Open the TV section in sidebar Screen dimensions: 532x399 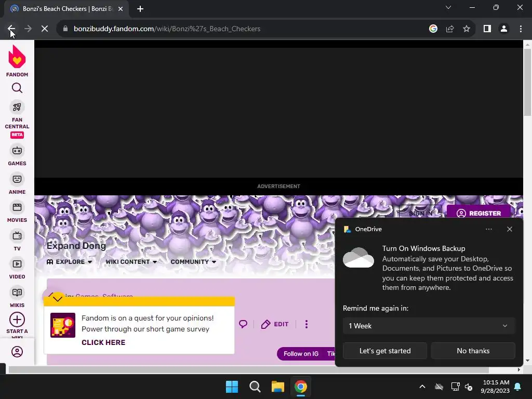(x=17, y=241)
